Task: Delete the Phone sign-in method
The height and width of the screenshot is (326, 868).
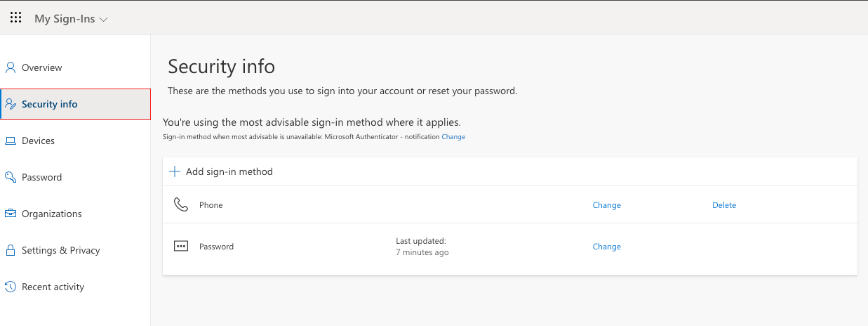Action: tap(724, 205)
